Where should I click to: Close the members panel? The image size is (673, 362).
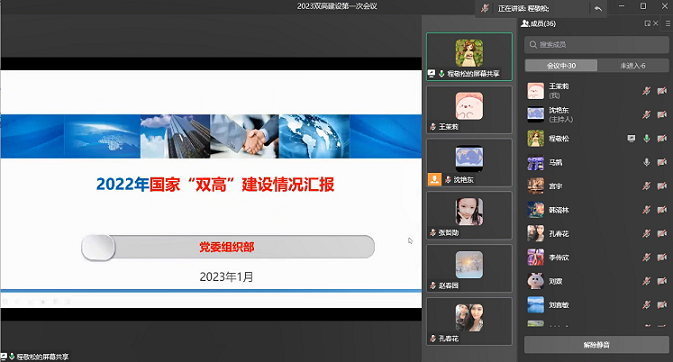click(x=655, y=24)
